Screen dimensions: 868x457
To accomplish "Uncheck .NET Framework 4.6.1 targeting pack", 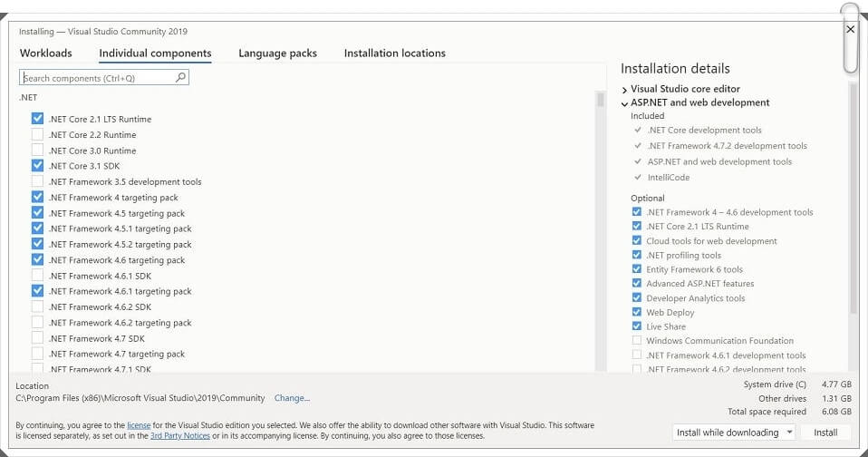I will pyautogui.click(x=37, y=291).
